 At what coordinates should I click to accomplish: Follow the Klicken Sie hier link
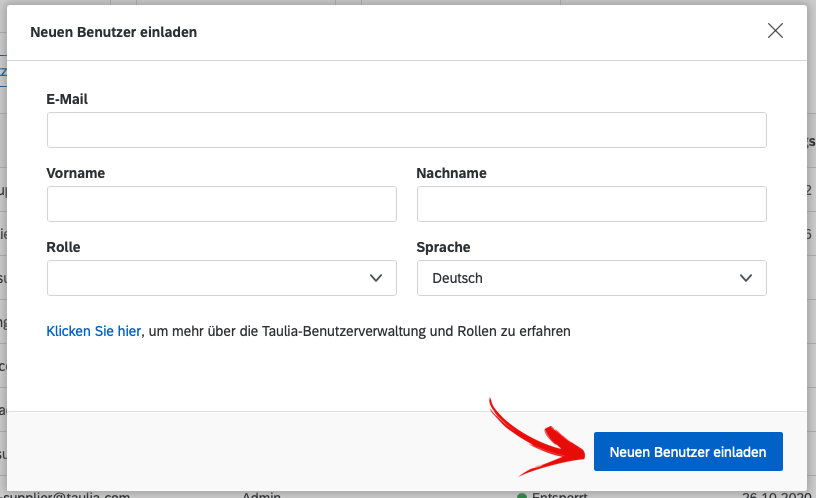[94, 331]
